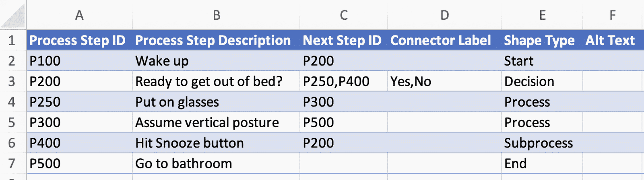This screenshot has width=644, height=180.
Task: Select the Go to bathroom cell
Action: click(184, 163)
